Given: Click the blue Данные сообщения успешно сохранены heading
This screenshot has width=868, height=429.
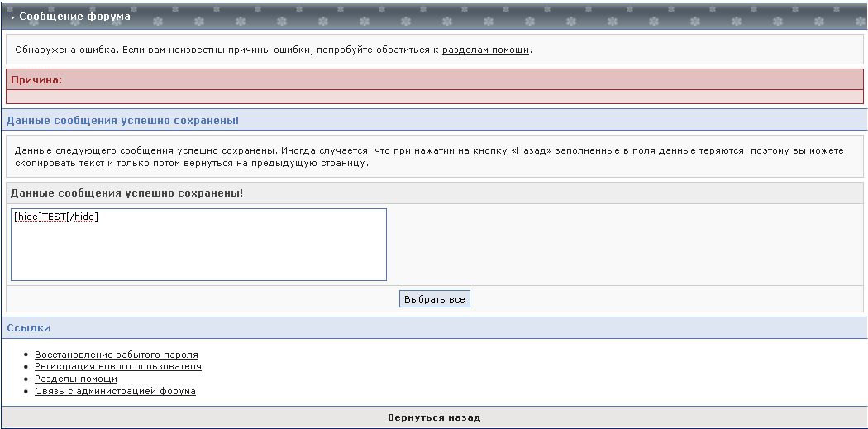Looking at the screenshot, I should 122,121.
